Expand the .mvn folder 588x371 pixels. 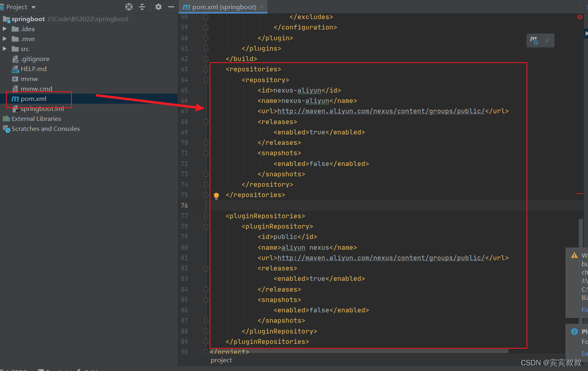(x=5, y=39)
